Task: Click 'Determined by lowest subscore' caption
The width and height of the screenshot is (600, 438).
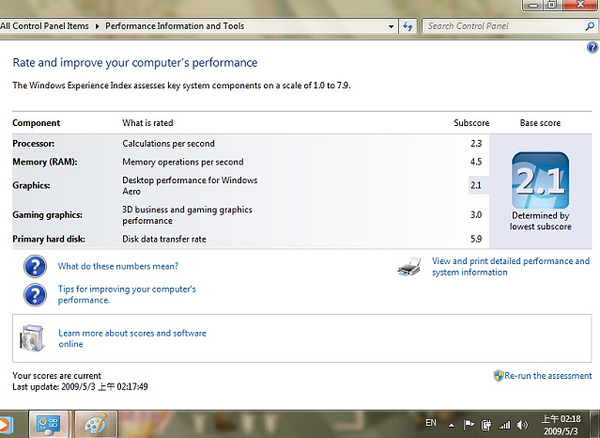Action: click(540, 221)
